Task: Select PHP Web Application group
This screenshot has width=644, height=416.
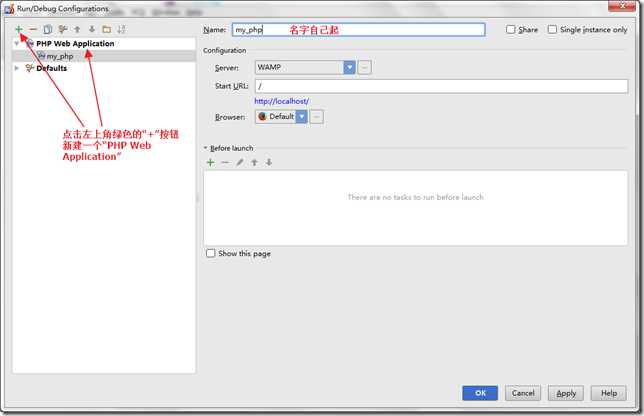Action: click(x=75, y=44)
